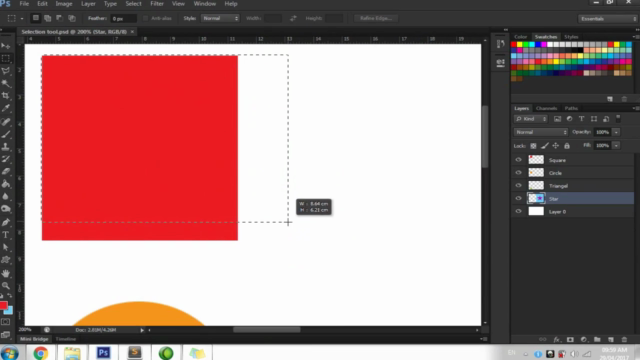640x360 pixels.
Task: Select the Rectangular Marquee tool
Action: coord(6,58)
